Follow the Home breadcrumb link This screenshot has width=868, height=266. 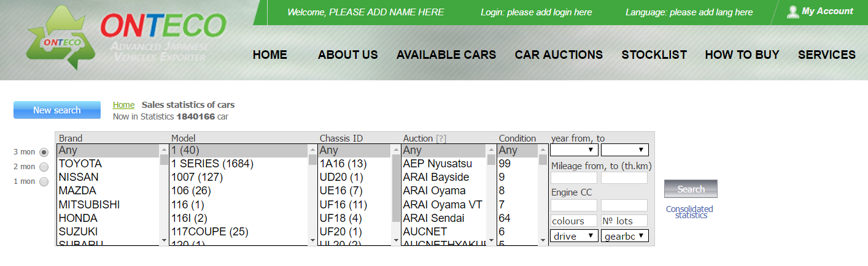pos(123,105)
